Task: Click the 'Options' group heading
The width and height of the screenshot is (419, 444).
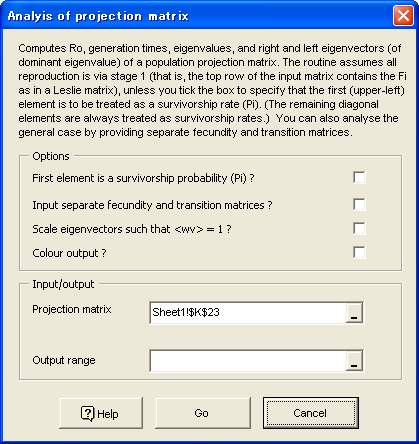Action: point(51,156)
